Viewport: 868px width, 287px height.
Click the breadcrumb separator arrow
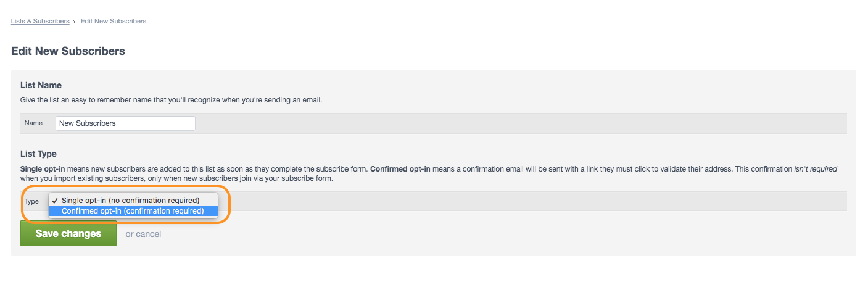pos(75,22)
